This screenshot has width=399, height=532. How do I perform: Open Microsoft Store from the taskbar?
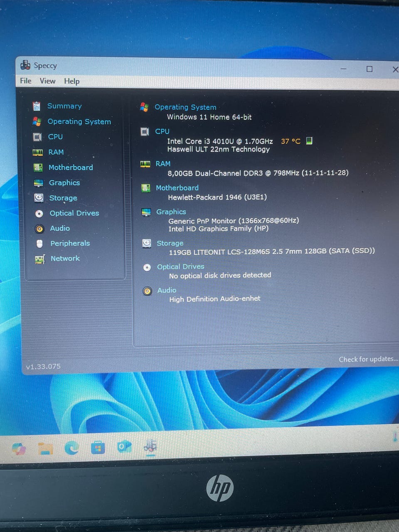98,448
